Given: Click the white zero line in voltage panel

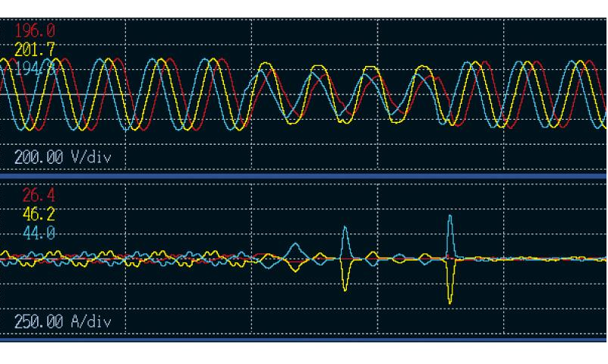Looking at the screenshot, I should 62,94.
